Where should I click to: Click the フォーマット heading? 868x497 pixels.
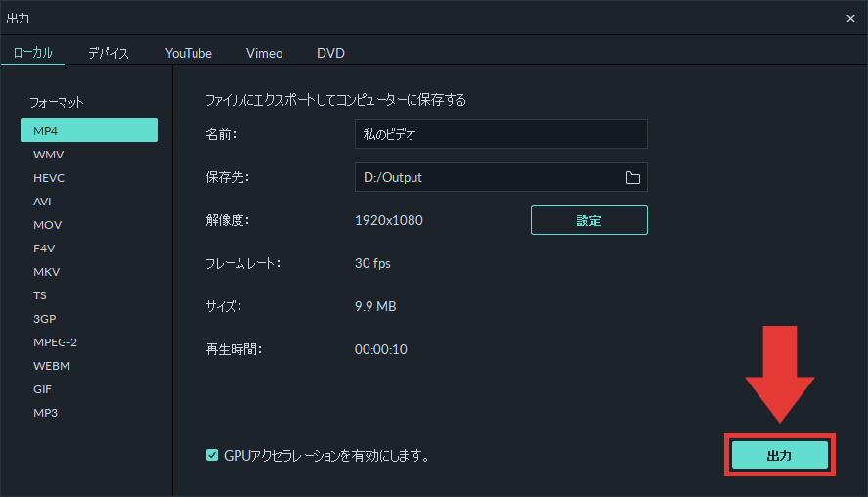click(57, 102)
